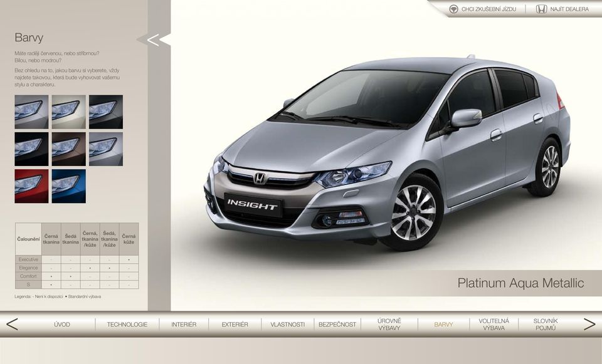Image resolution: width=602 pixels, height=364 pixels.
Task: Click the Černá kůže column header
Action: point(129,239)
